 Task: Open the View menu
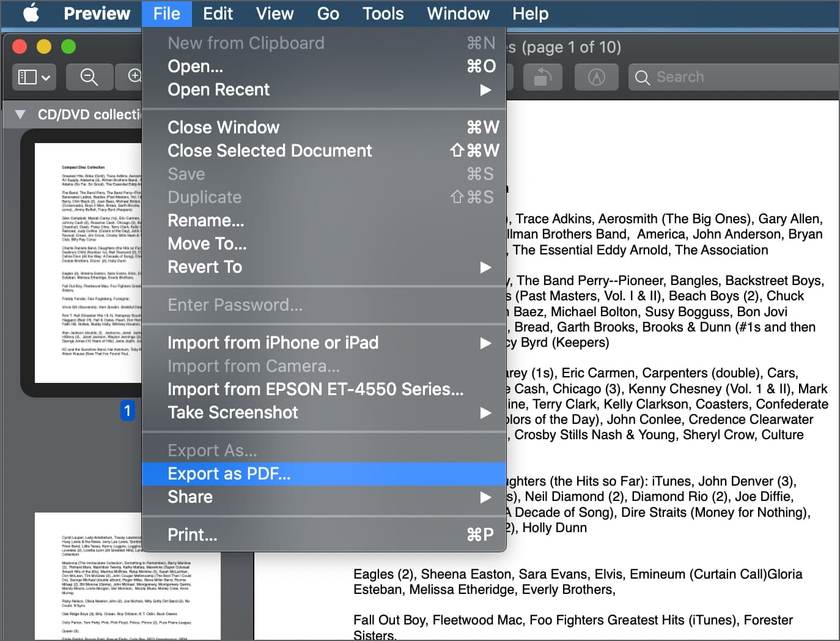pos(274,13)
